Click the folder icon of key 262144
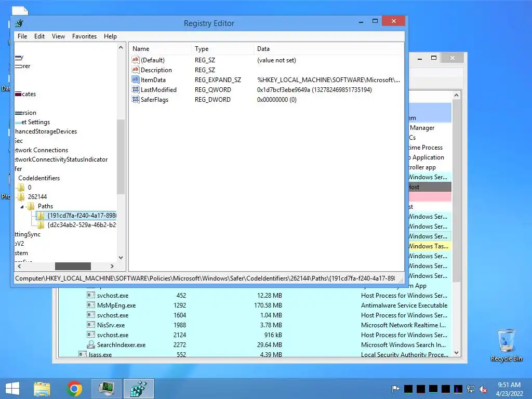This screenshot has width=532, height=399. [21, 197]
